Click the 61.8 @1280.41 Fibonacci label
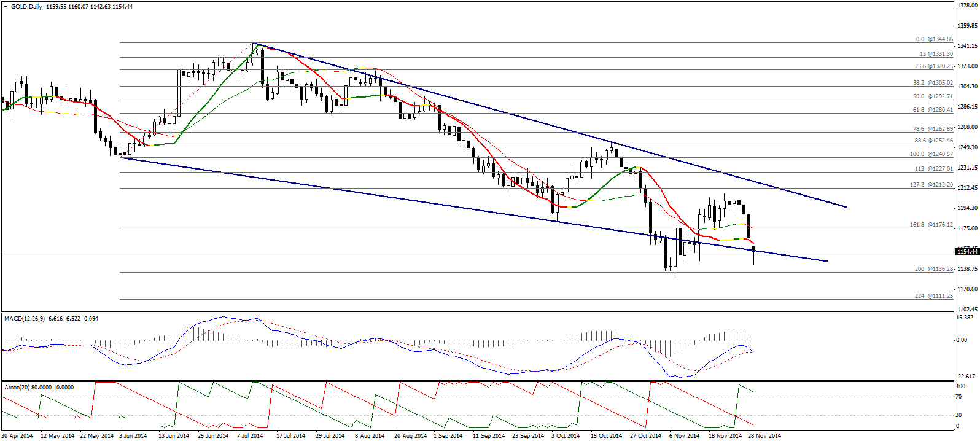This screenshot has height=441, width=980. [933, 110]
